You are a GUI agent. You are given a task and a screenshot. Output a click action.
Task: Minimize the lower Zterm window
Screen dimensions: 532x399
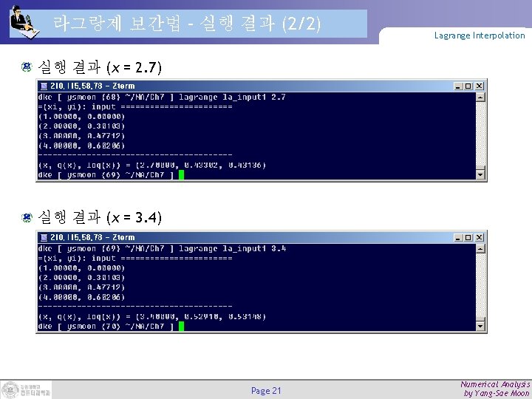click(458, 237)
